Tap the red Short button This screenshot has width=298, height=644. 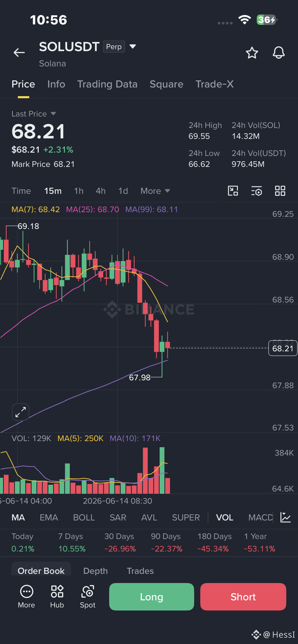[x=243, y=597]
